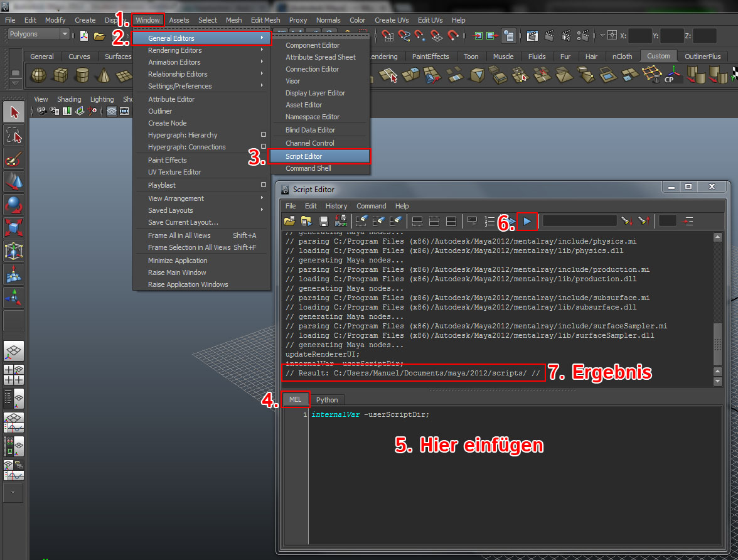The image size is (738, 560).
Task: Click option box beside Hypergraph: Hierarchy
Action: pyautogui.click(x=264, y=135)
